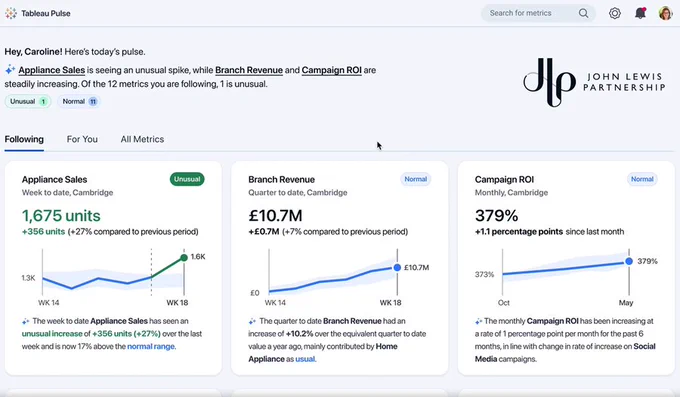The height and width of the screenshot is (397, 680).
Task: Click the sparkle icon in Branch Revenue insight
Action: 252,322
